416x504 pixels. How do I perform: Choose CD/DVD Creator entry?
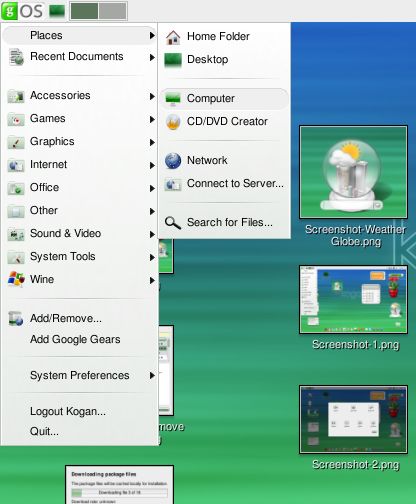tap(225, 122)
